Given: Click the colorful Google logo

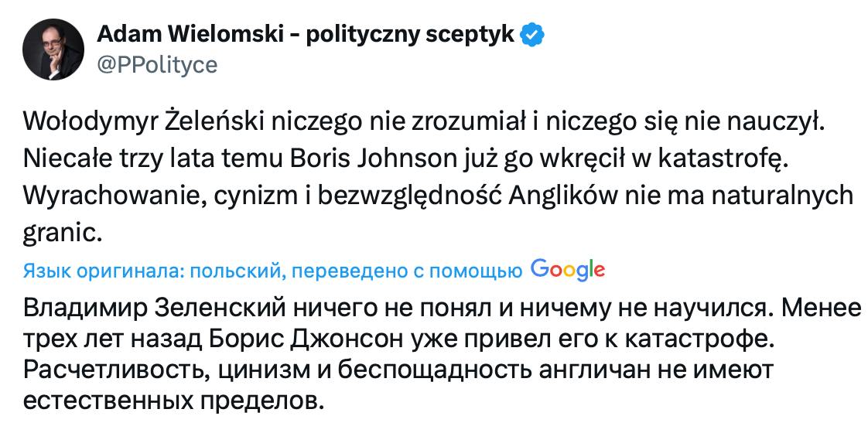Looking at the screenshot, I should pyautogui.click(x=567, y=270).
